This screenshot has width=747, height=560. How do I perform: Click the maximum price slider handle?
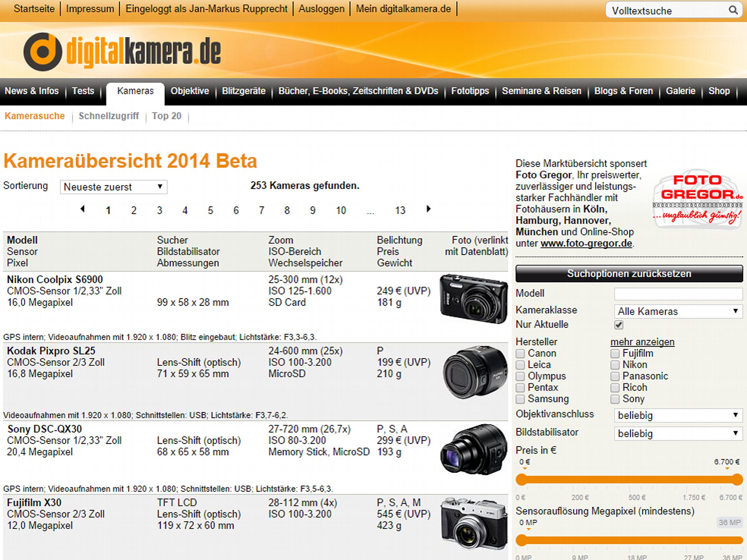737,480
